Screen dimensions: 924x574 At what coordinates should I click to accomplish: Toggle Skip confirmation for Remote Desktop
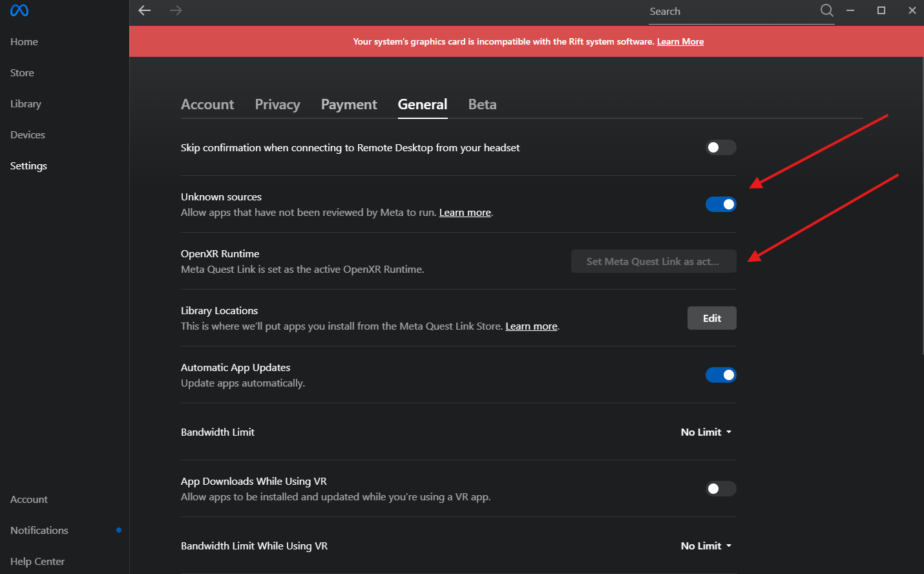pyautogui.click(x=720, y=147)
